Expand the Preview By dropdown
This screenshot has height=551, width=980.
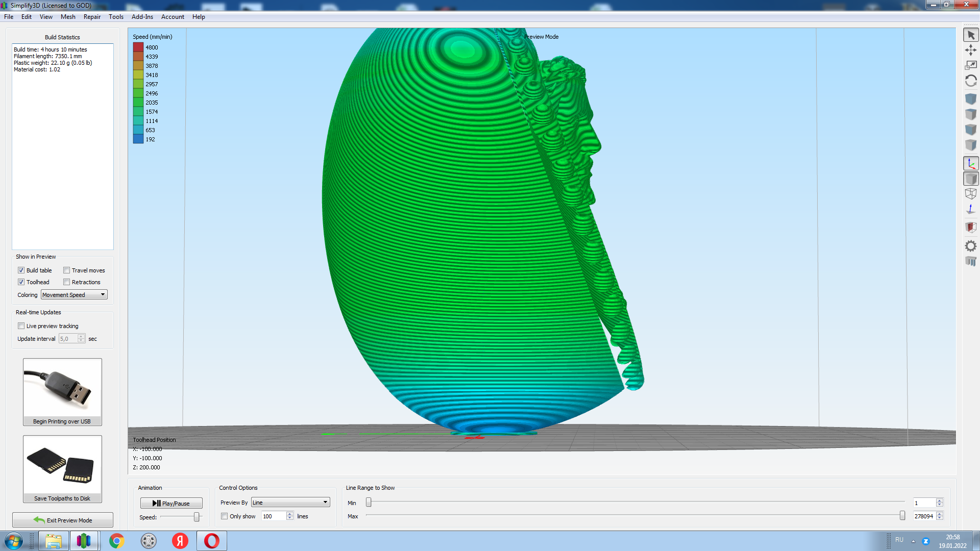290,503
